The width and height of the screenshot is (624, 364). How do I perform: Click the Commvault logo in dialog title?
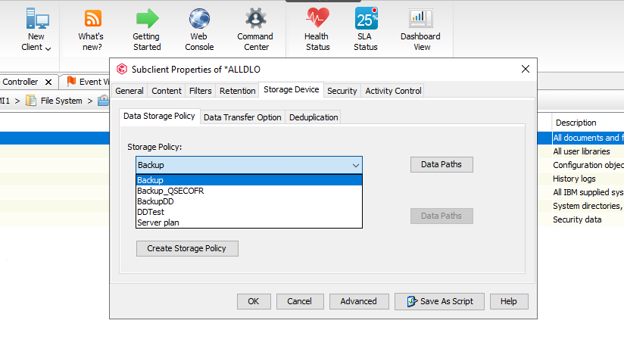pyautogui.click(x=122, y=69)
